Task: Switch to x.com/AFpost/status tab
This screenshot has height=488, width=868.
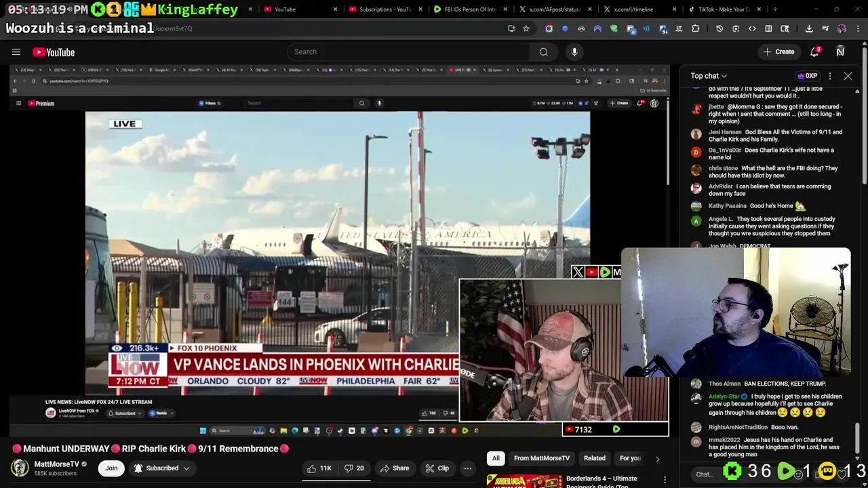Action: [x=555, y=9]
